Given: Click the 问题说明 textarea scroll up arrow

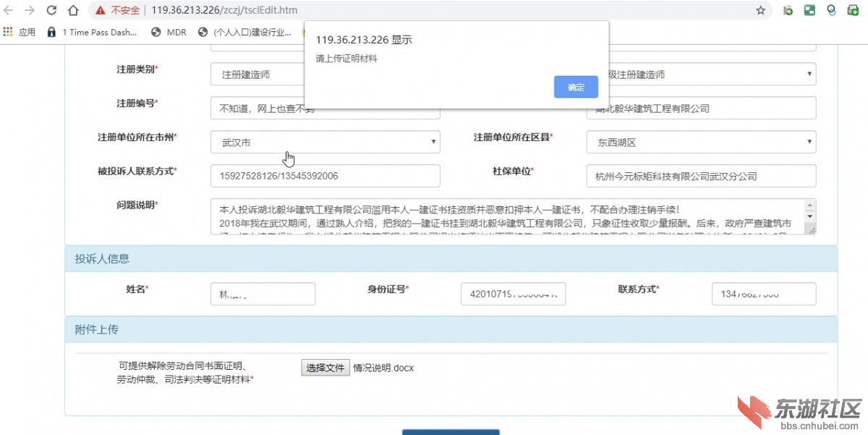Looking at the screenshot, I should [x=810, y=206].
